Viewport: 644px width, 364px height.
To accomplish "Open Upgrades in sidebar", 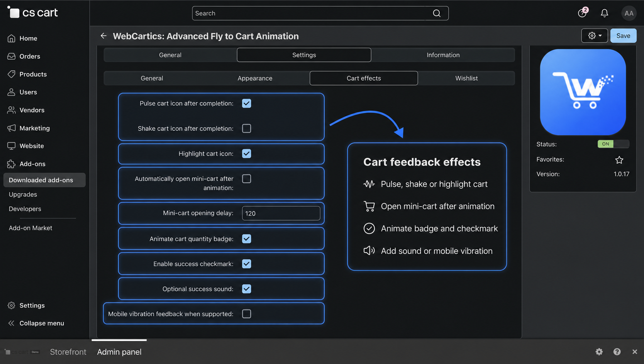I will [x=23, y=194].
